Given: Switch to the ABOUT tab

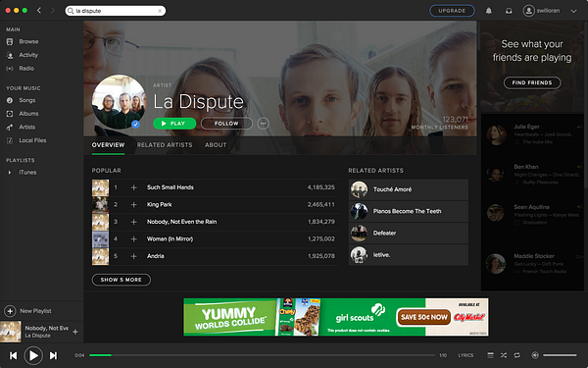Looking at the screenshot, I should [216, 145].
